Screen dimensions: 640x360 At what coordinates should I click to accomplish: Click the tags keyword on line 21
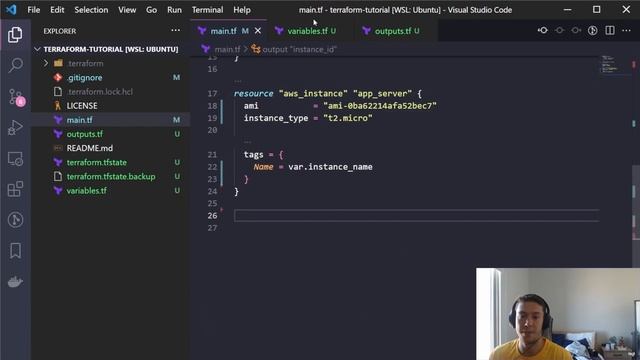[x=253, y=155]
